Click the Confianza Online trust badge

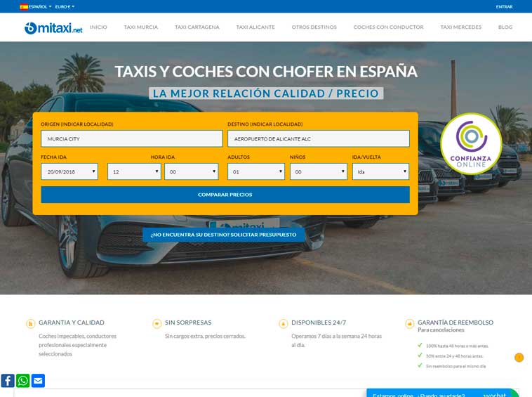point(471,143)
